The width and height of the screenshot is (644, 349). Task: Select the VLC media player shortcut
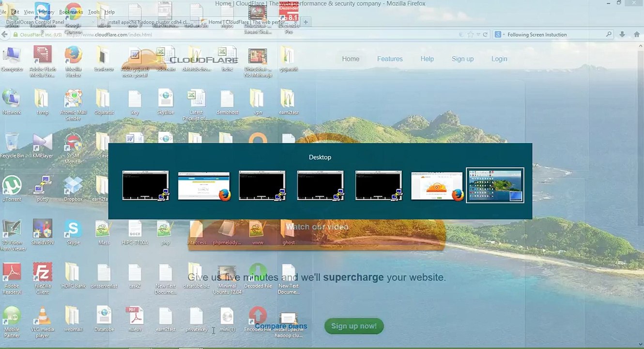point(43,322)
